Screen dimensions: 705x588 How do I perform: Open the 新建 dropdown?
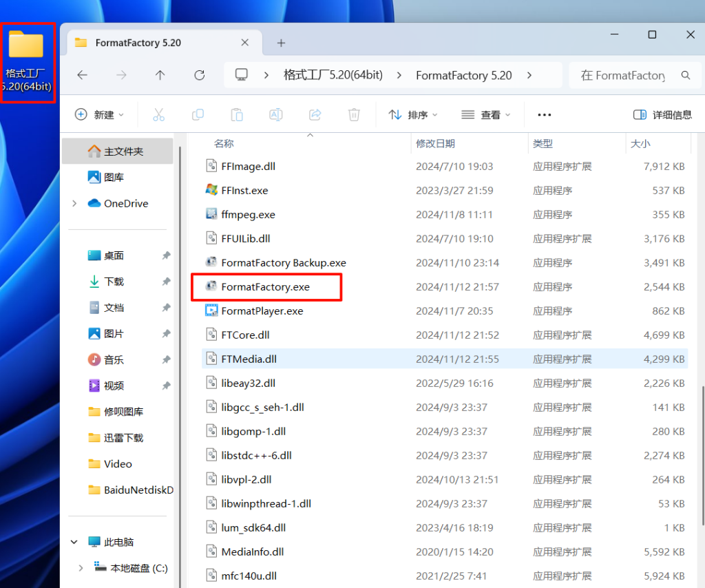click(99, 114)
